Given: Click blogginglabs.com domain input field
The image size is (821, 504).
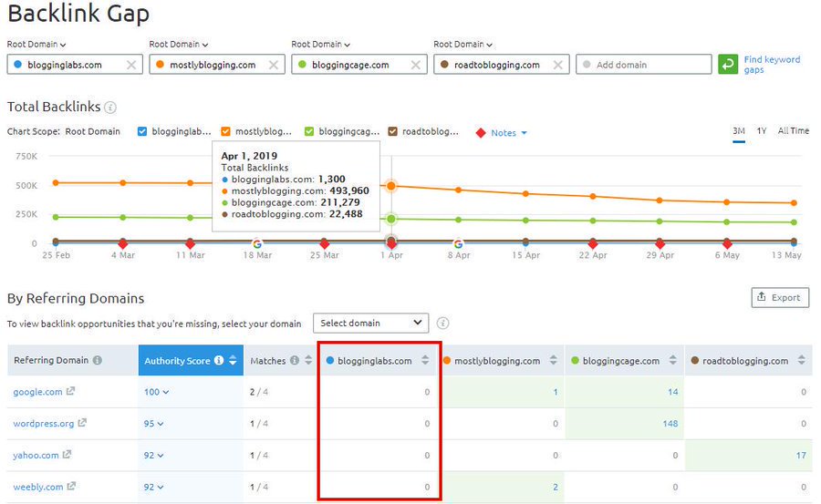Looking at the screenshot, I should (x=75, y=65).
